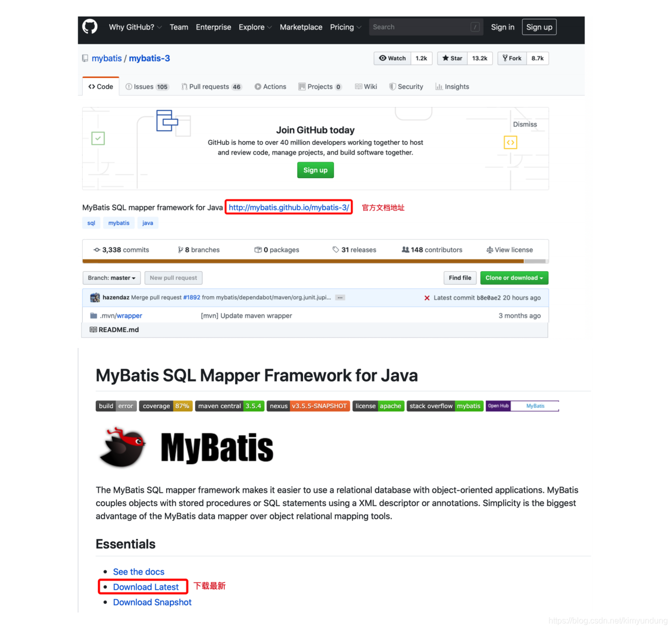This screenshot has height=630, width=672.
Task: Open the Actions tab
Action: 270,86
